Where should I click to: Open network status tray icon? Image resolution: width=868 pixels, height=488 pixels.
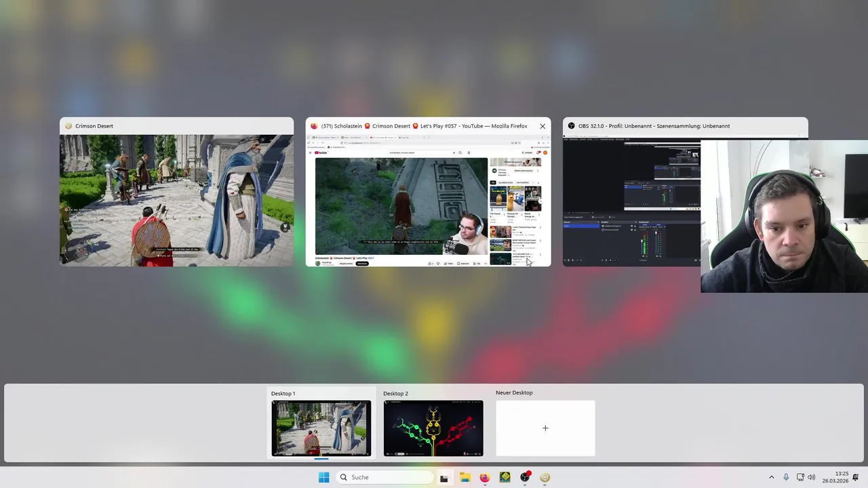(x=800, y=477)
